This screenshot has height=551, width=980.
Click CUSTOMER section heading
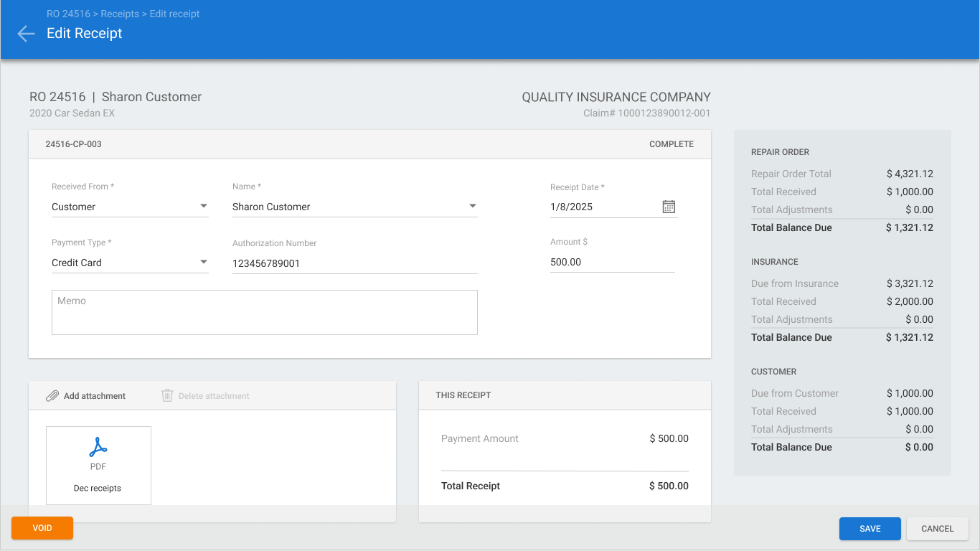pyautogui.click(x=774, y=372)
